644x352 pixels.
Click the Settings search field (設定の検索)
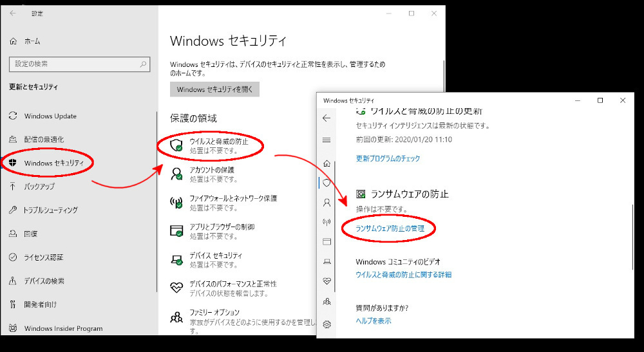(79, 64)
